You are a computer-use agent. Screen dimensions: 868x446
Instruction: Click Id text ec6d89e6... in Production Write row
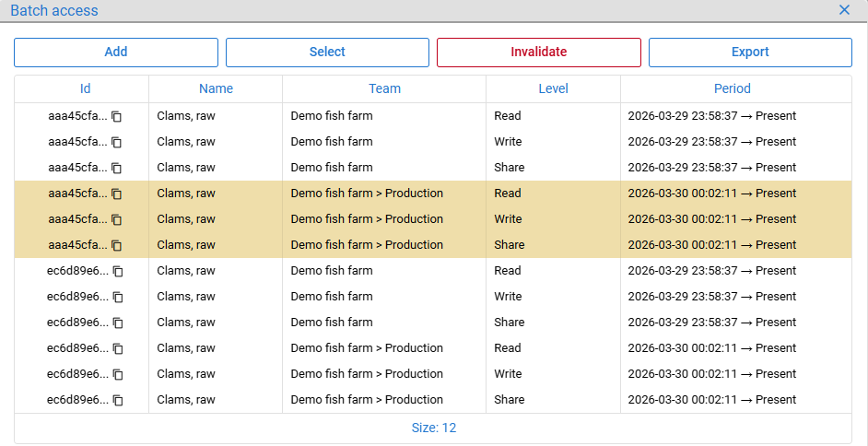click(x=78, y=374)
